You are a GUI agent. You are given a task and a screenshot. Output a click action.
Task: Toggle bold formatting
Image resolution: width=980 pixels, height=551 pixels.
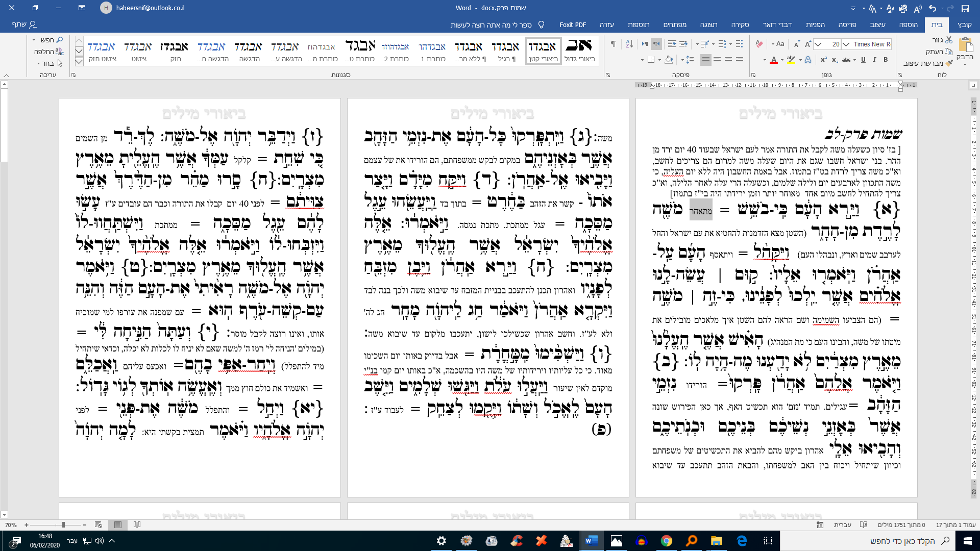(x=886, y=60)
